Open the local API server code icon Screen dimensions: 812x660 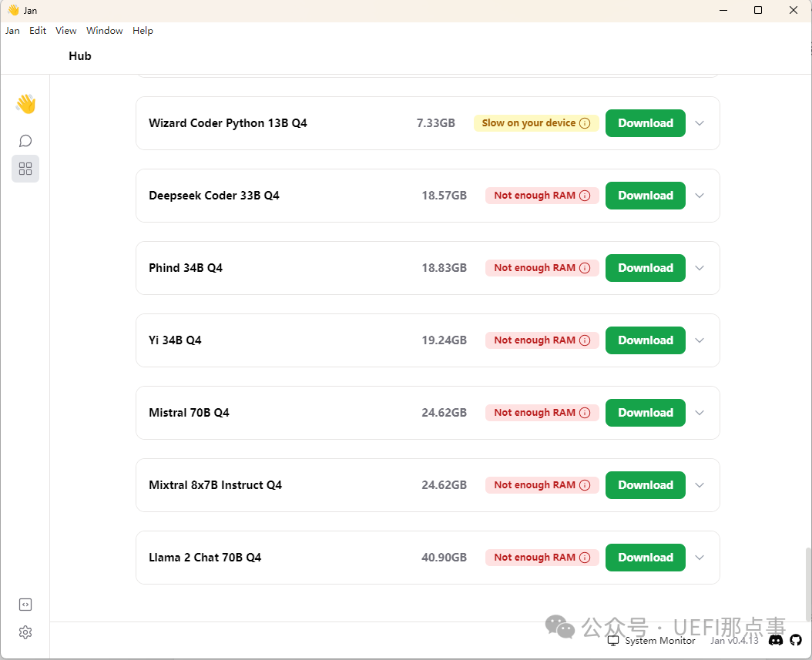click(25, 605)
